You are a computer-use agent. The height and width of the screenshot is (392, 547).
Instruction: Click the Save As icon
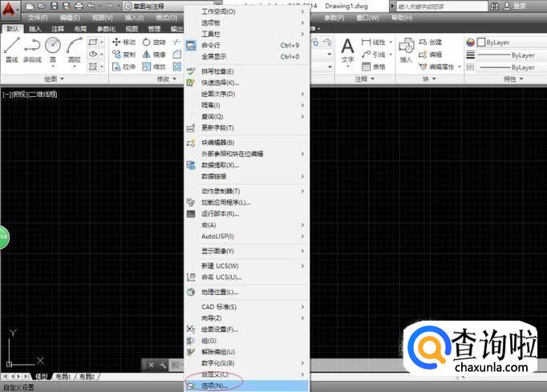(x=66, y=6)
